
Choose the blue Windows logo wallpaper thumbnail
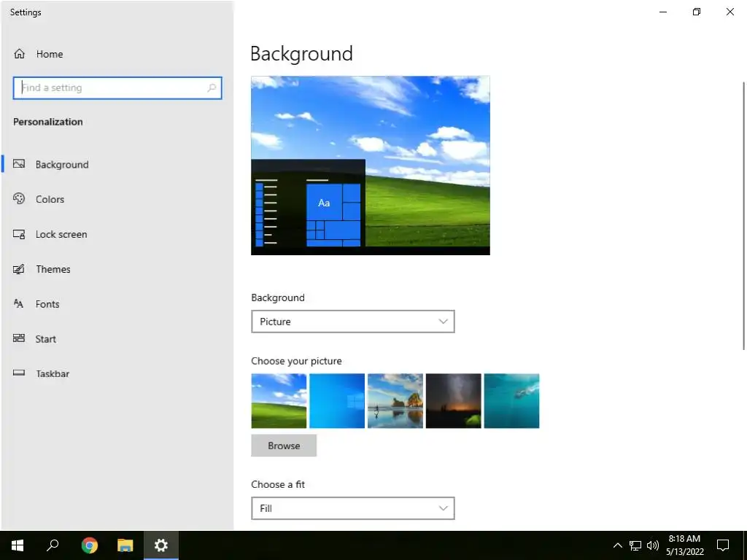pos(337,401)
